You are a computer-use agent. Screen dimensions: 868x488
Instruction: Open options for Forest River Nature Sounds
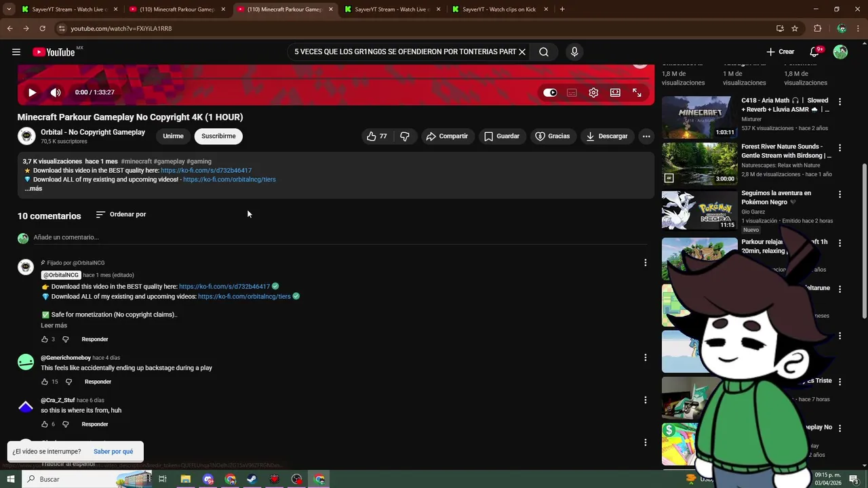(840, 148)
